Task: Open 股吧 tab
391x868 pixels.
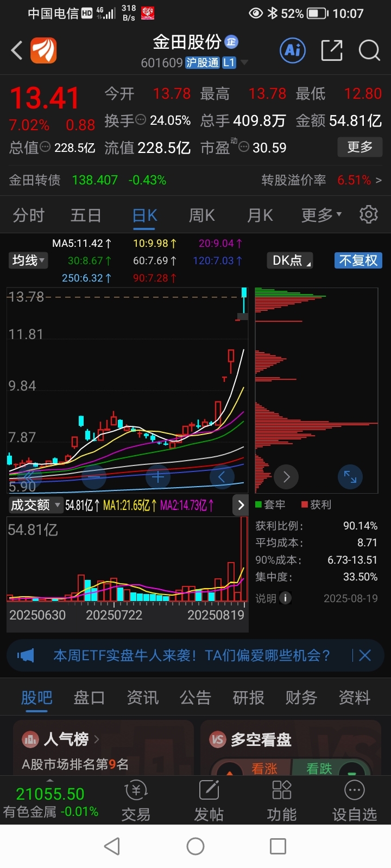Action: [x=36, y=697]
